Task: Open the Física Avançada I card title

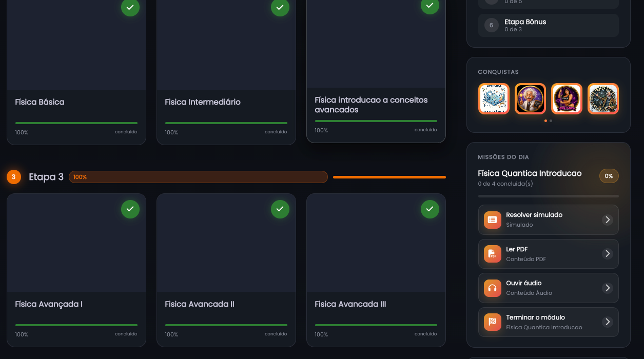Action: pyautogui.click(x=49, y=304)
